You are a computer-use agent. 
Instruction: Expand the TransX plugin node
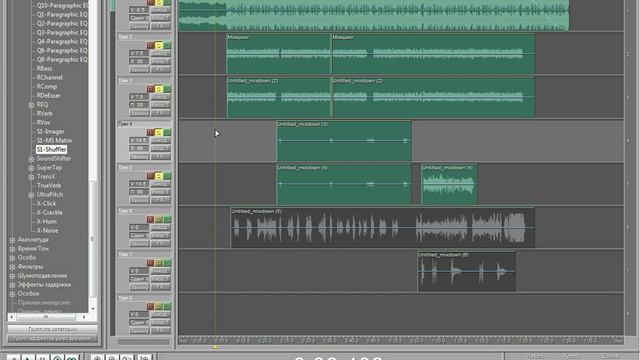31,177
